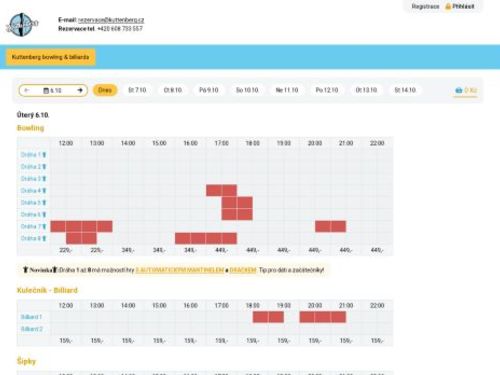Click the pin icon next to Dráha 1
This screenshot has width=500, height=375.
(x=44, y=155)
